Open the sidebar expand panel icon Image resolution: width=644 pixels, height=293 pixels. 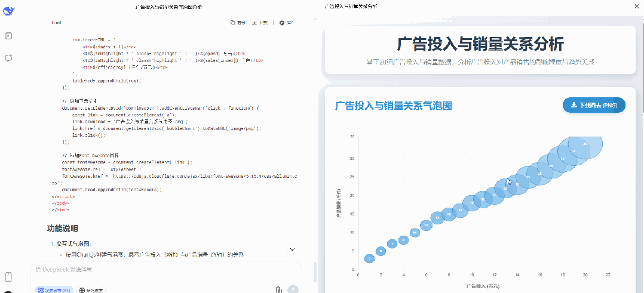click(8, 36)
